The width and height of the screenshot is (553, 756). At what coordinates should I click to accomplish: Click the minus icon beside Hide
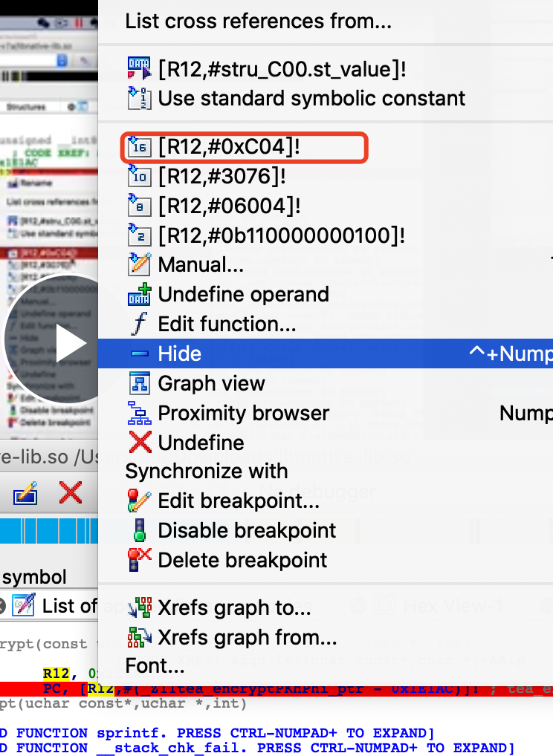(140, 353)
